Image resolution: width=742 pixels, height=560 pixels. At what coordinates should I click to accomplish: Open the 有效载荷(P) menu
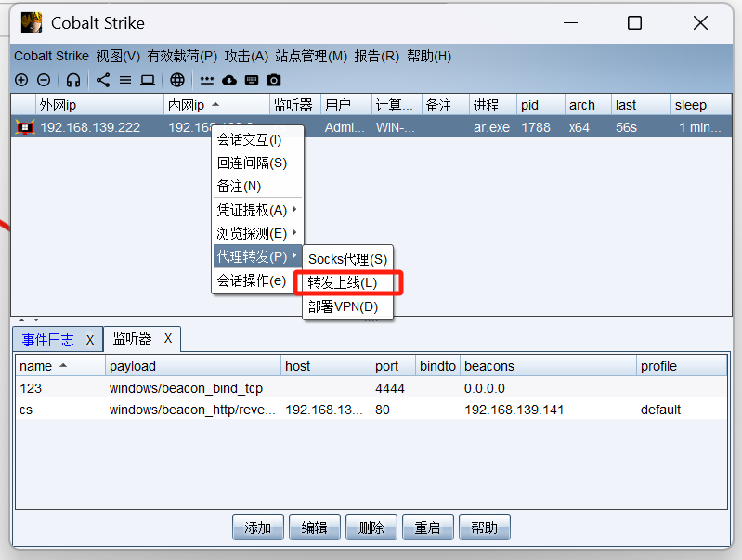[x=182, y=56]
